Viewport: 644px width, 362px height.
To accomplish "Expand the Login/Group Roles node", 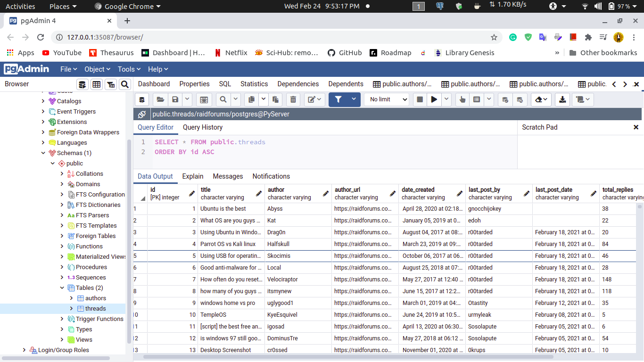I will pyautogui.click(x=25, y=350).
